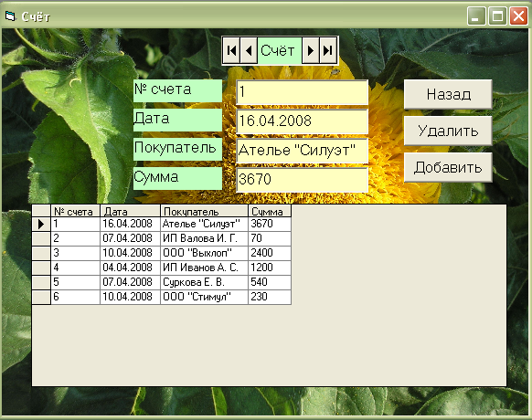Click account number cell 2 in grid
Screen dimensions: 532x420
(75, 238)
